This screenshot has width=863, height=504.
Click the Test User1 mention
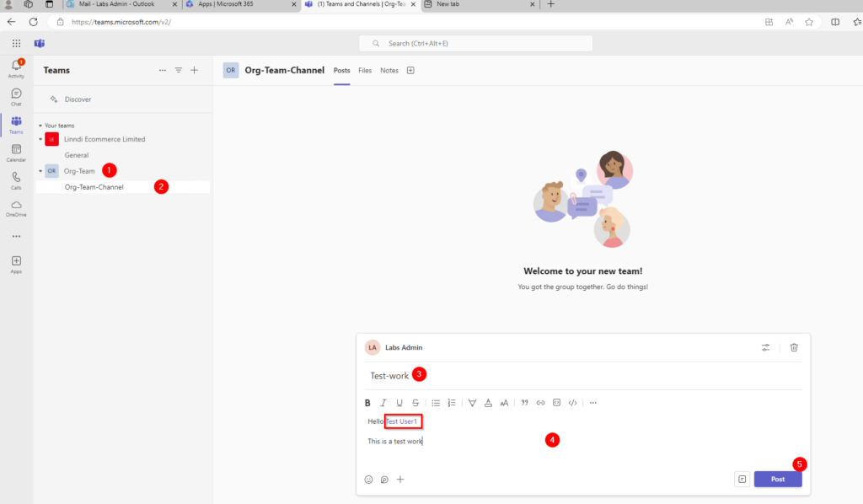tap(401, 421)
